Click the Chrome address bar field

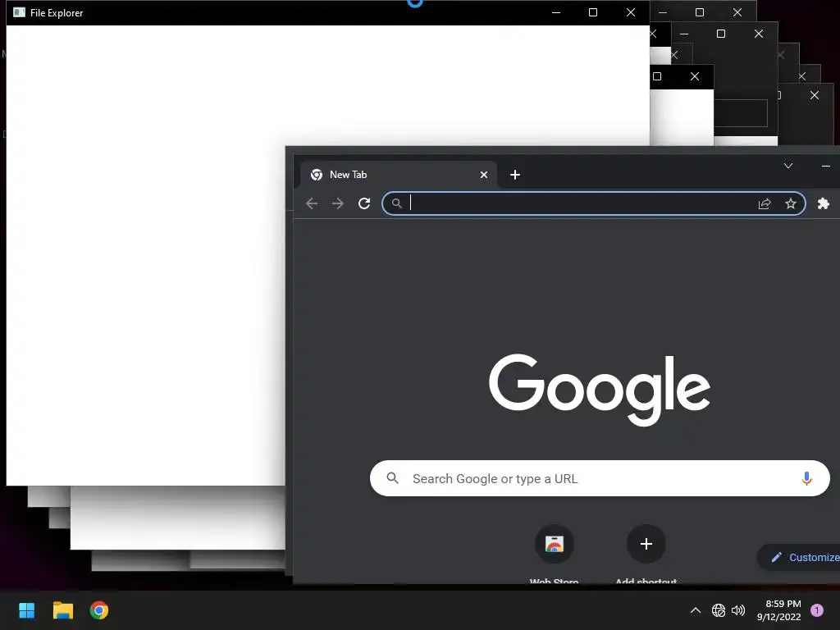point(594,203)
